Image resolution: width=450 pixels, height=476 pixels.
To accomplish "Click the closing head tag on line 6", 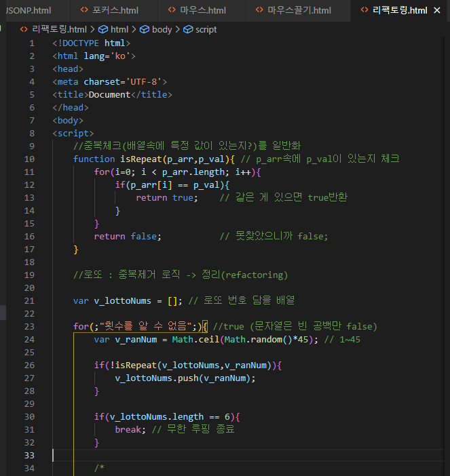I will [71, 108].
